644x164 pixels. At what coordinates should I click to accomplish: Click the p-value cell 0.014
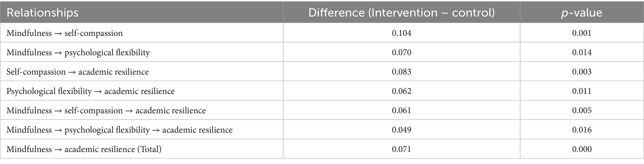[581, 52]
